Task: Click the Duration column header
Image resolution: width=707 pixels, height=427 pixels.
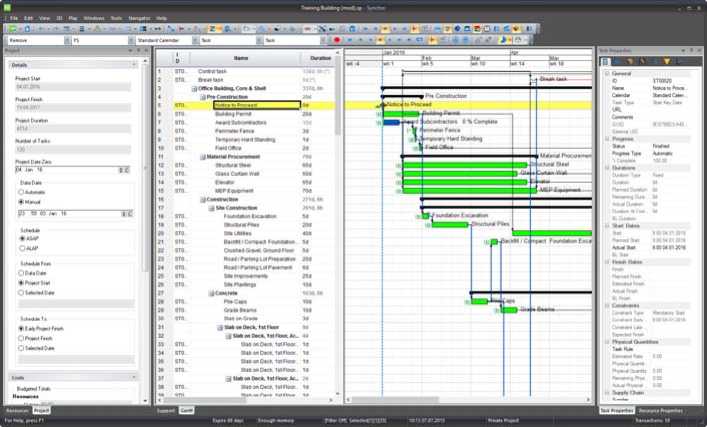Action: pos(315,59)
